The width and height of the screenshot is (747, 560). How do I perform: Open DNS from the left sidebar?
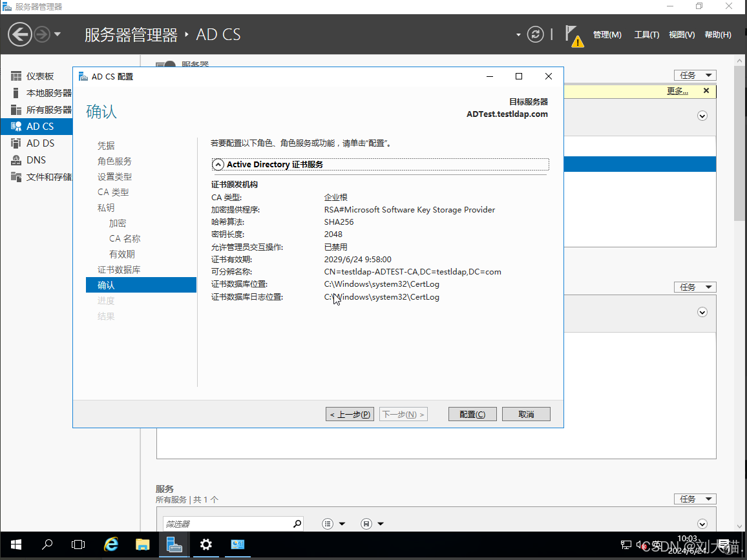pos(36,160)
